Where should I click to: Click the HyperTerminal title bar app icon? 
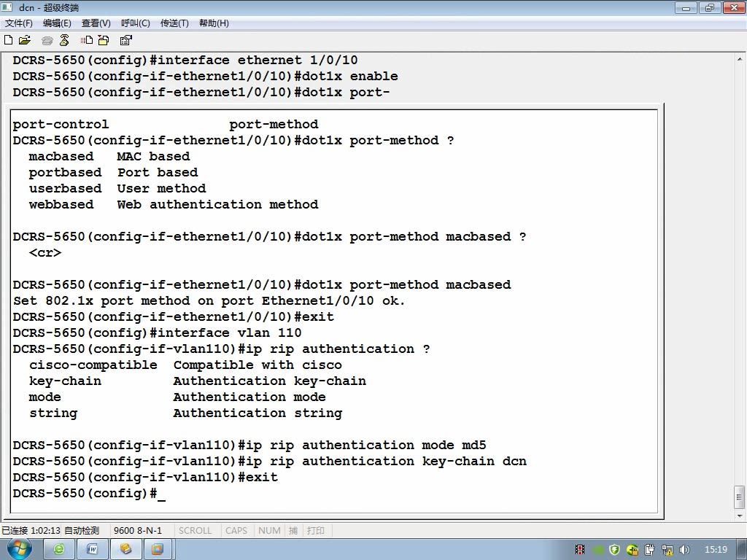tap(7, 7)
